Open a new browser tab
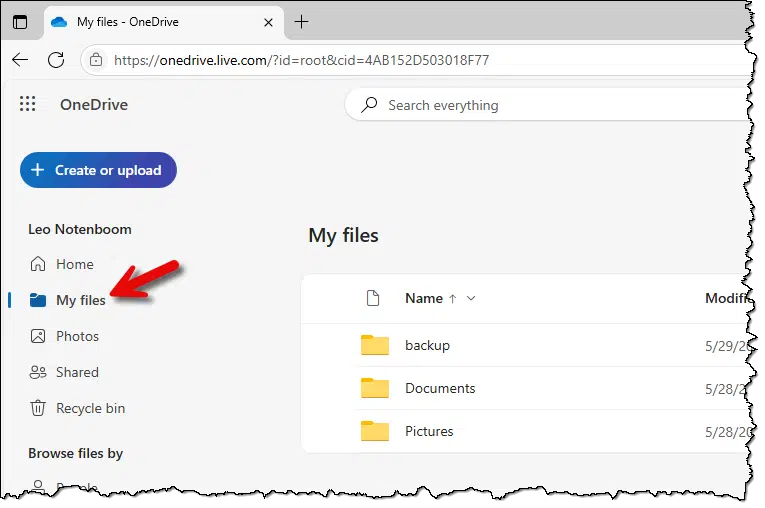Screen dimensions: 765x508 click(x=301, y=22)
